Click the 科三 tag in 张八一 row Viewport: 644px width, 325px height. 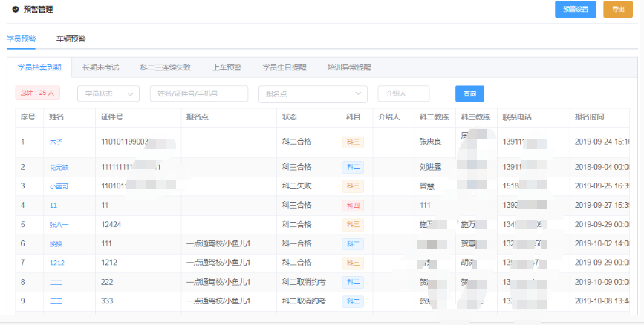[x=353, y=225]
